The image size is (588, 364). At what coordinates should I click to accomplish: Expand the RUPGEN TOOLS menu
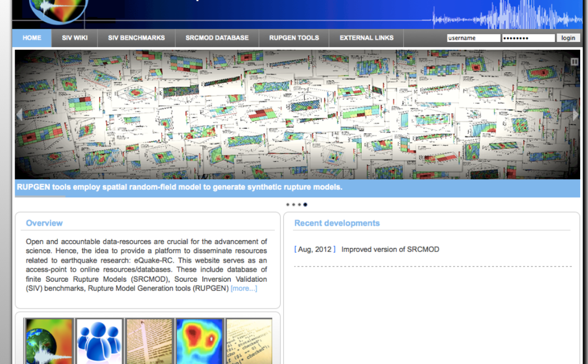[x=294, y=38]
